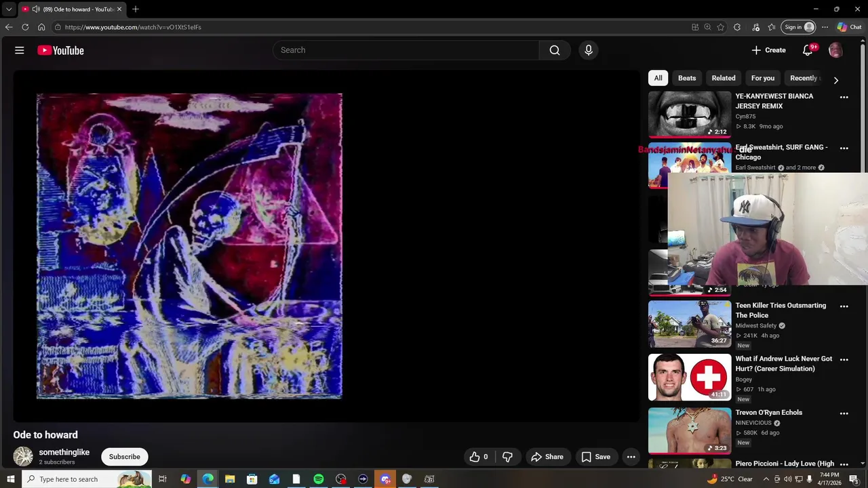Open the YE-KANYEWEST BIANCA JERSEY REMIX thumbnail
This screenshot has width=868, height=488.
click(x=690, y=114)
